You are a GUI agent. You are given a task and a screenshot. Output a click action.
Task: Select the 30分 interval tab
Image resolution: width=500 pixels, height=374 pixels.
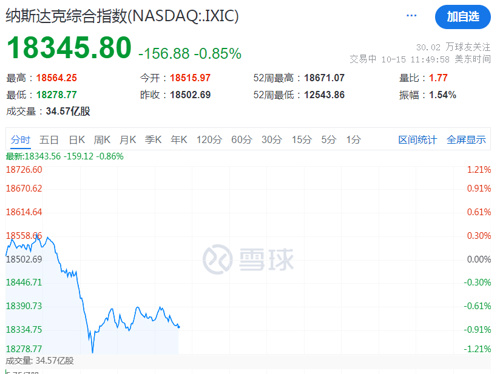click(x=271, y=140)
